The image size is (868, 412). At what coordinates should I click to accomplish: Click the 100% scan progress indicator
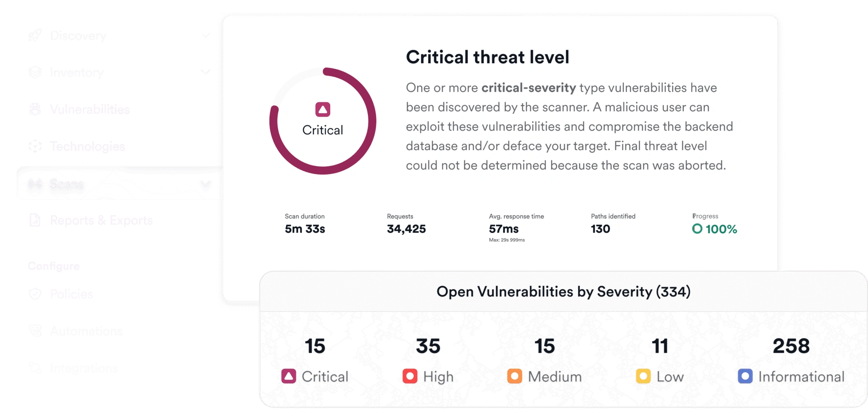(715, 229)
